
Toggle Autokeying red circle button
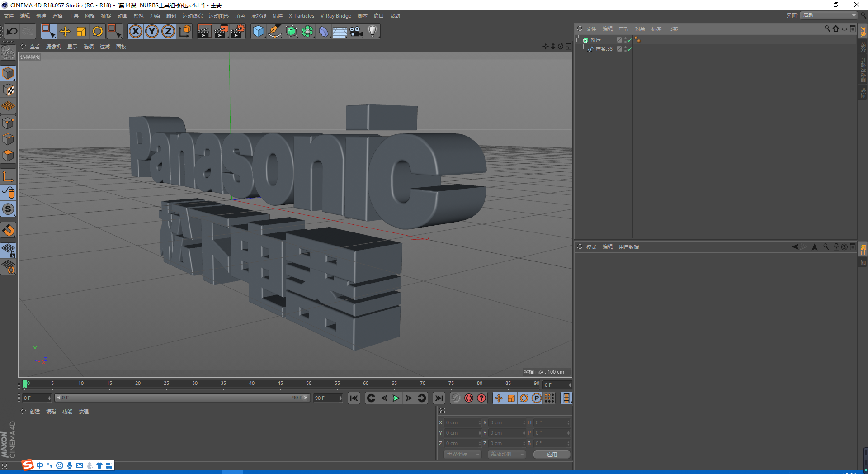click(469, 398)
